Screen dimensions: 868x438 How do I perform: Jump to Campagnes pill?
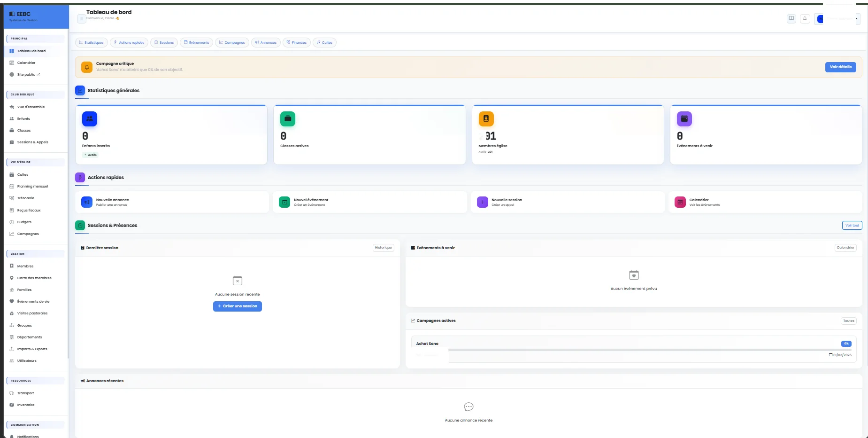pos(232,42)
